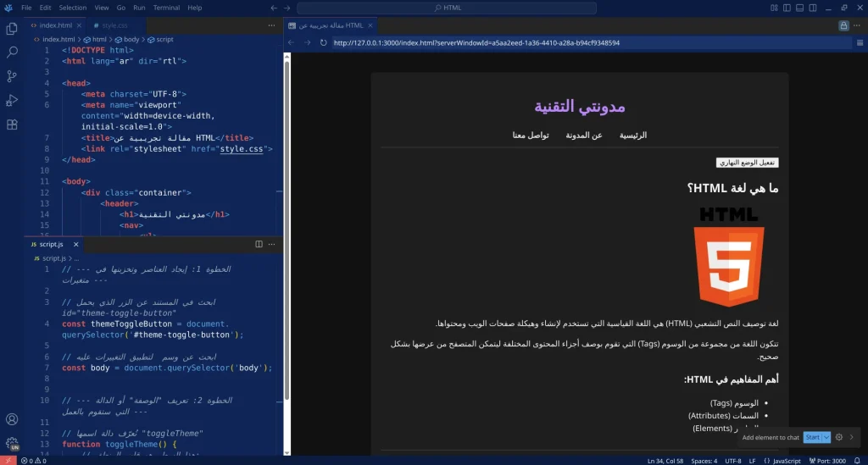
Task: Select the HTML preview tab
Action: pyautogui.click(x=331, y=25)
